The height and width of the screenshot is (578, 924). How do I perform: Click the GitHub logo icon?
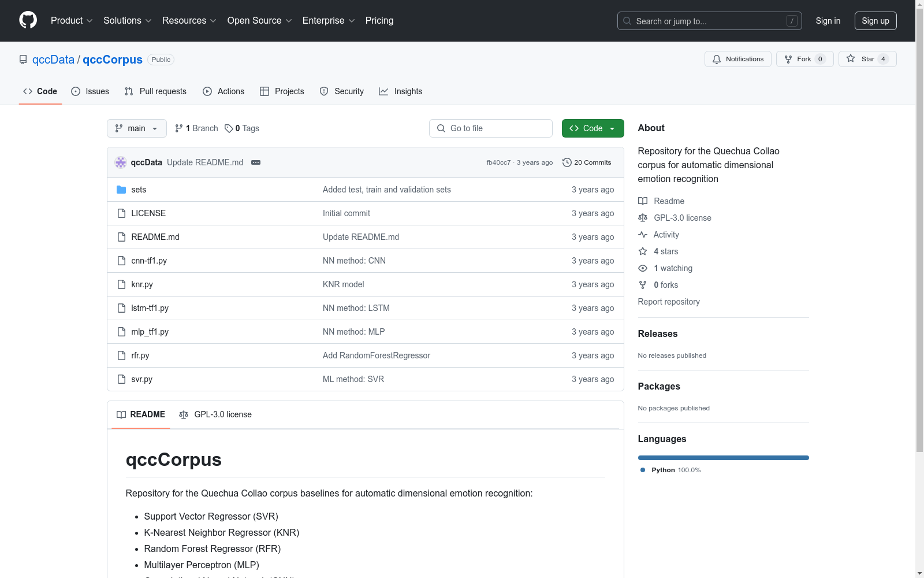click(x=28, y=20)
